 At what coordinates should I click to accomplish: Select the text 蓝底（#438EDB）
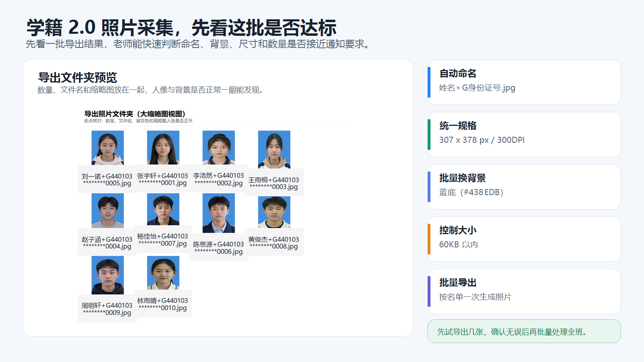coord(471,192)
